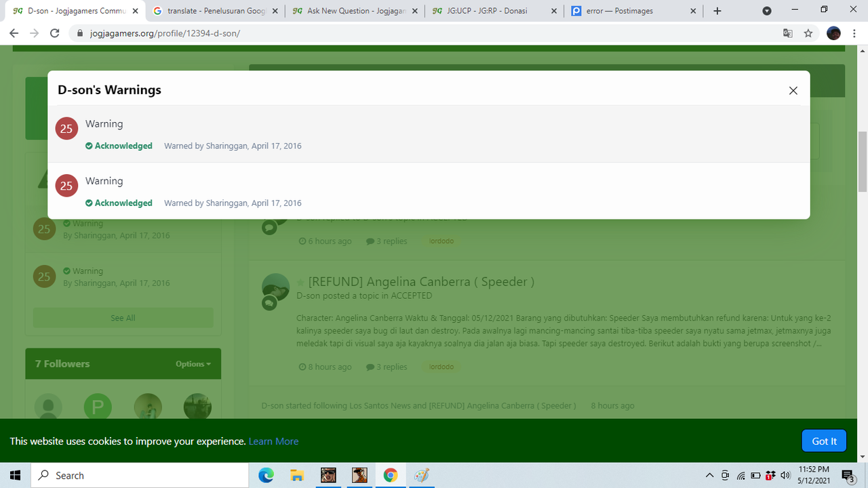Go back to the previous page

pos(14,33)
